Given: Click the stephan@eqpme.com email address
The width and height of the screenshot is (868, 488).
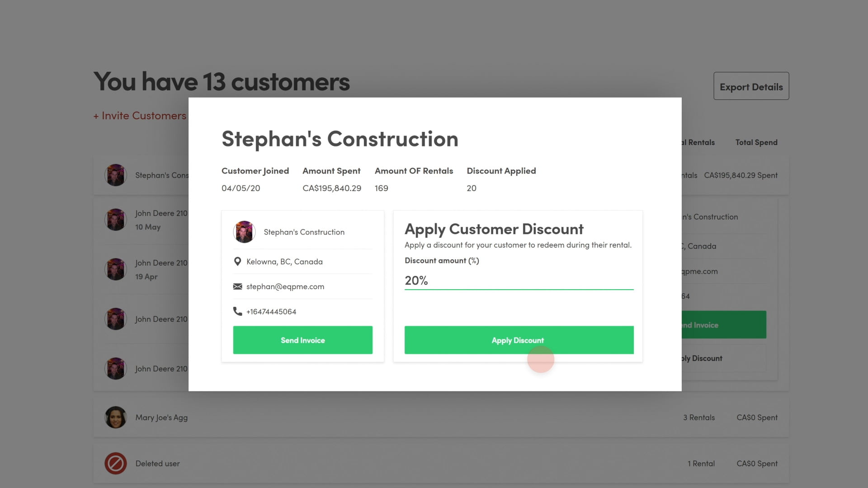Looking at the screenshot, I should coord(285,286).
